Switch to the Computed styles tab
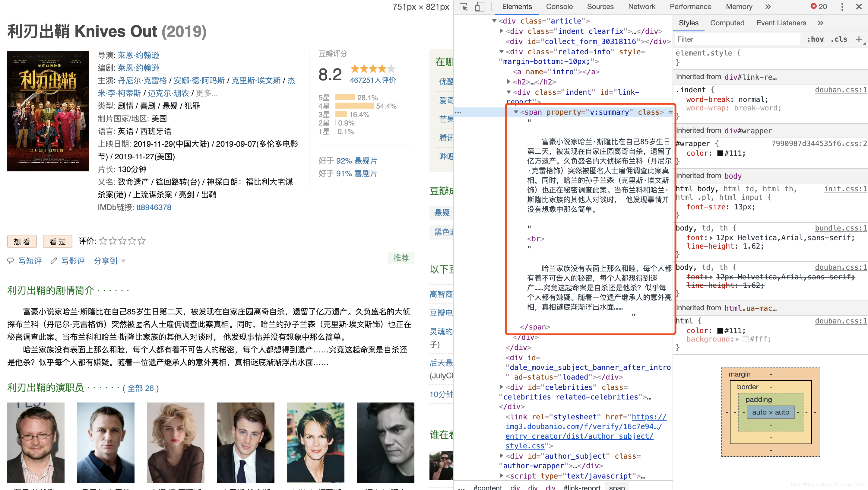This screenshot has height=490, width=868. (727, 23)
